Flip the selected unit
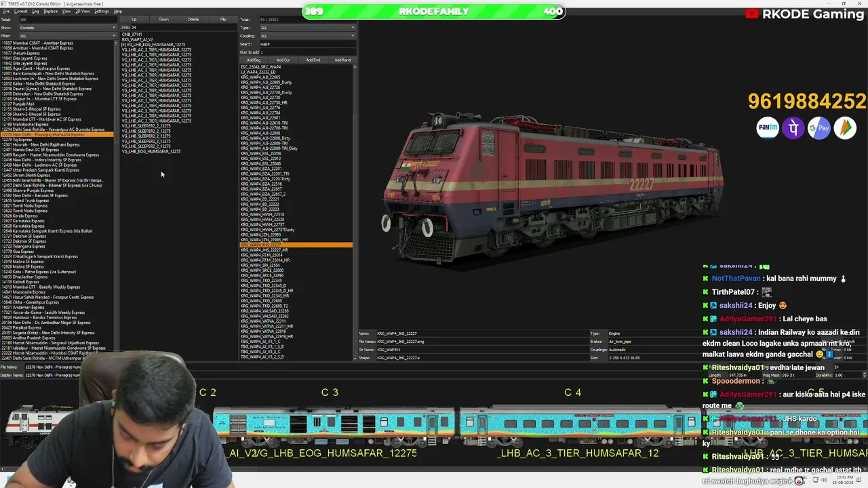This screenshot has width=868, height=488. click(223, 20)
